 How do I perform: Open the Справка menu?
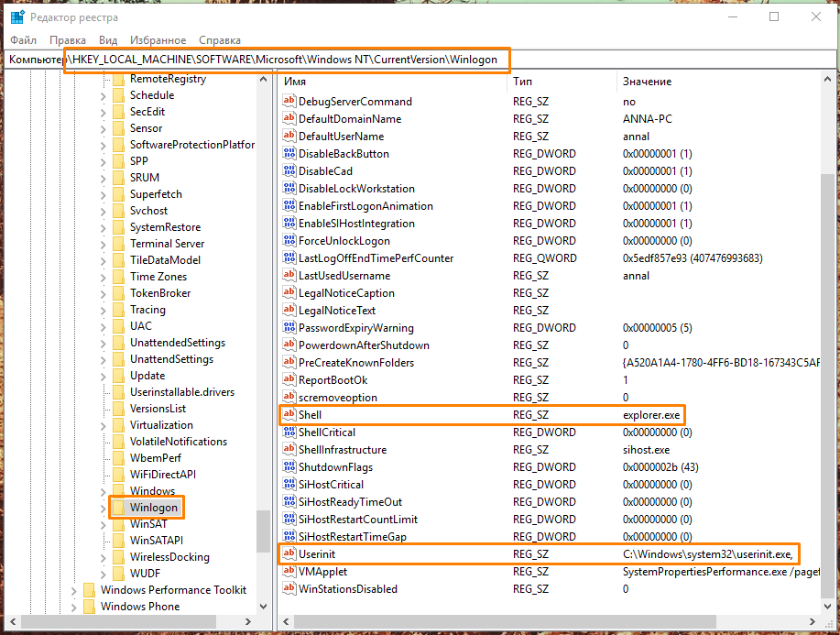[x=220, y=40]
